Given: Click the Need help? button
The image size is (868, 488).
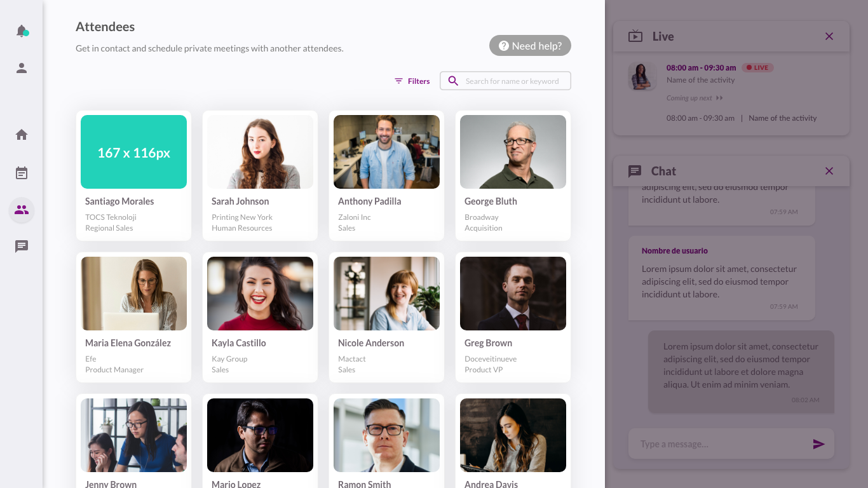Looking at the screenshot, I should tap(530, 46).
